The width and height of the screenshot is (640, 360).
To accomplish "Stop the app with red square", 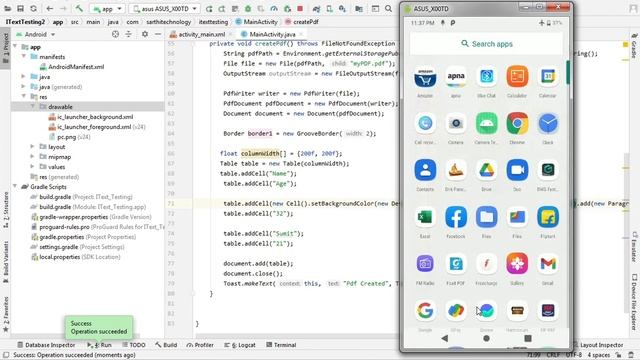I will click(x=300, y=9).
